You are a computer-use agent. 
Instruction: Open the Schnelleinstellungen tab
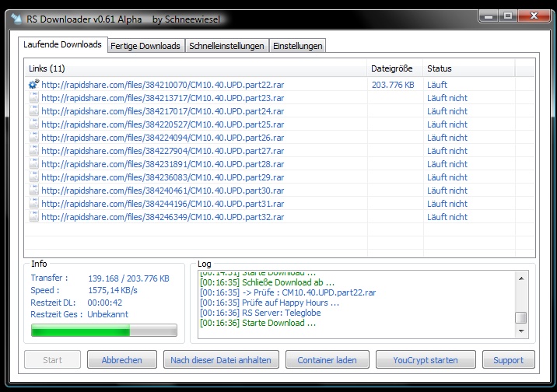click(x=226, y=46)
